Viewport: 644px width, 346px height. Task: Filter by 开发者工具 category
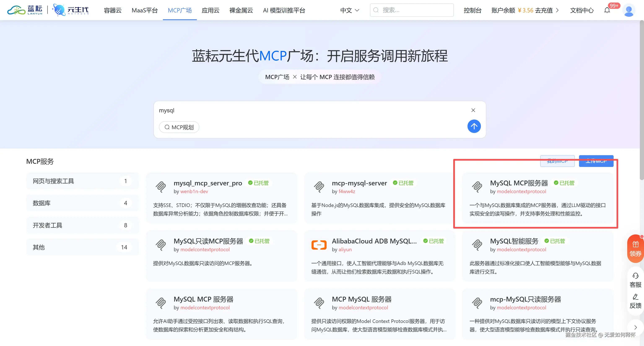(x=82, y=225)
